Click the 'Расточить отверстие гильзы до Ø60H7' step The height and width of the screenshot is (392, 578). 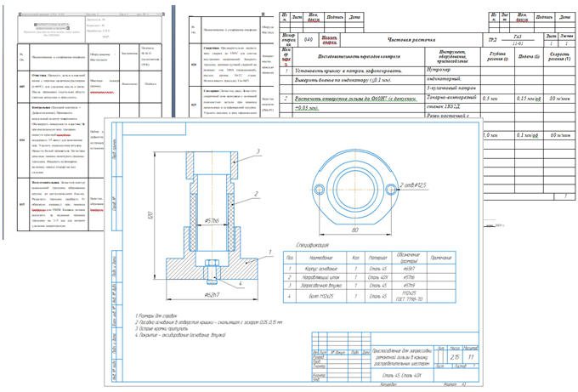pos(356,99)
